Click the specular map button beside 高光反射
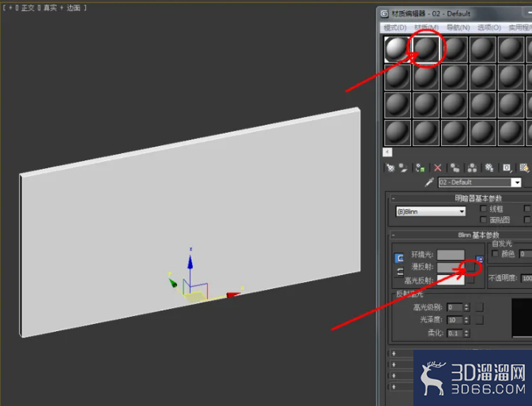Viewport: 532px width, 406px height. [x=470, y=280]
